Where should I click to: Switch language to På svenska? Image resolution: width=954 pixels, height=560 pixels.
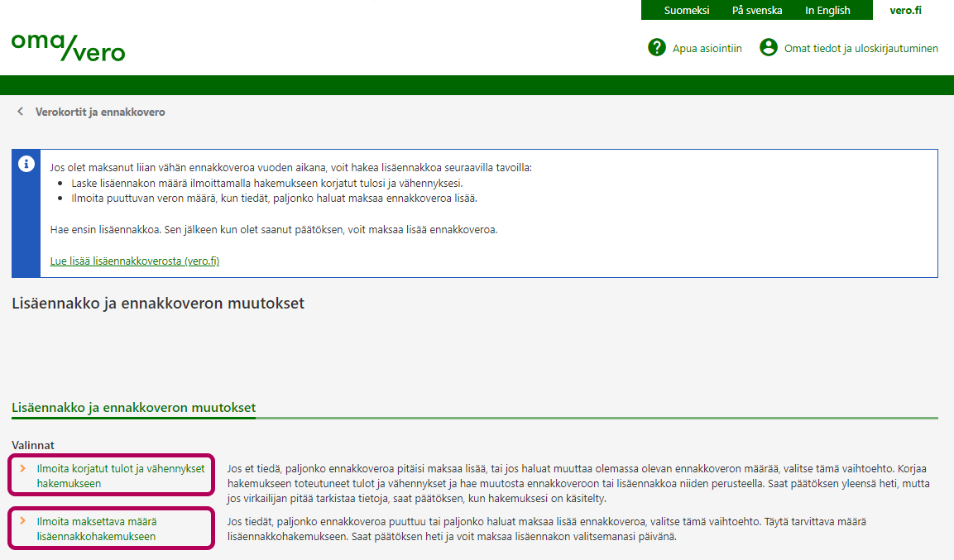757,11
